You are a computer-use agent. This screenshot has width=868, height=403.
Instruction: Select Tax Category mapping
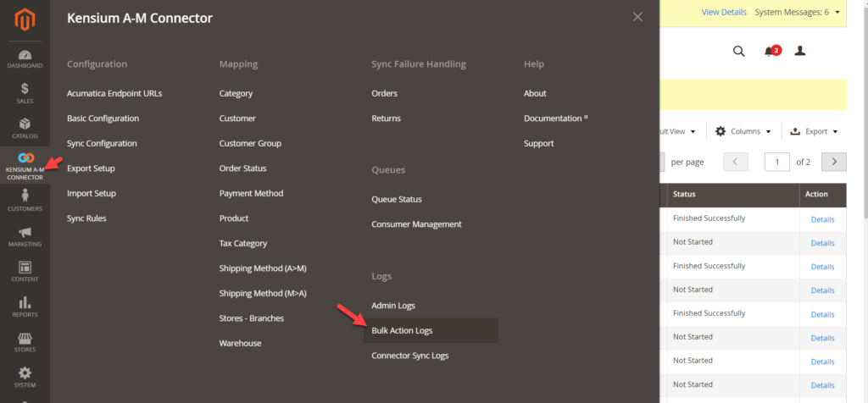pyautogui.click(x=243, y=243)
